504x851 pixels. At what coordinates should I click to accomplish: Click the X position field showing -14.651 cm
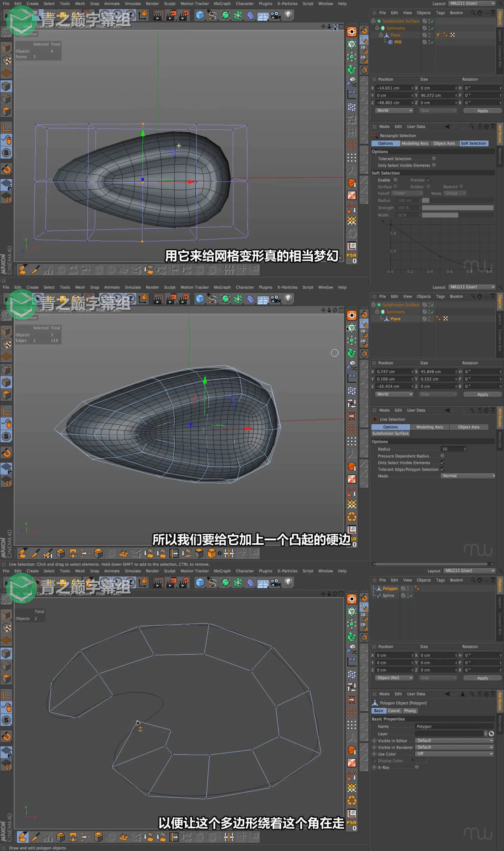click(394, 88)
